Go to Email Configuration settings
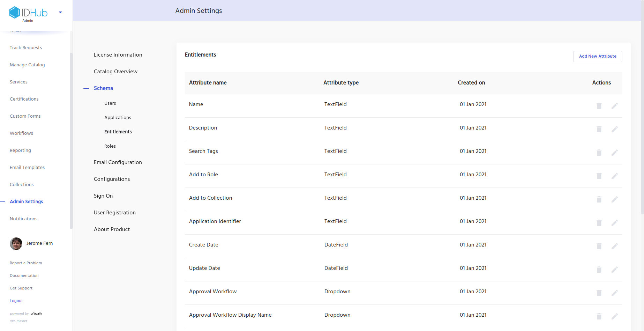 coord(118,162)
